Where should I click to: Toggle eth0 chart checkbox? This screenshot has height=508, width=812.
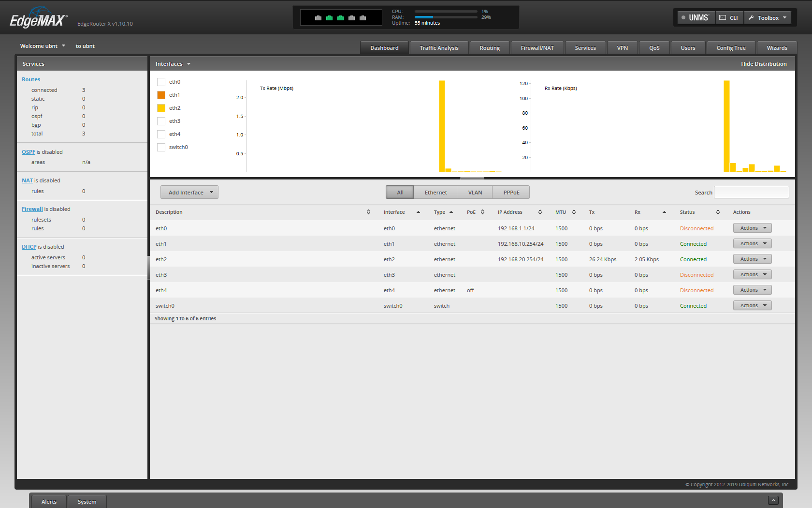(x=161, y=82)
